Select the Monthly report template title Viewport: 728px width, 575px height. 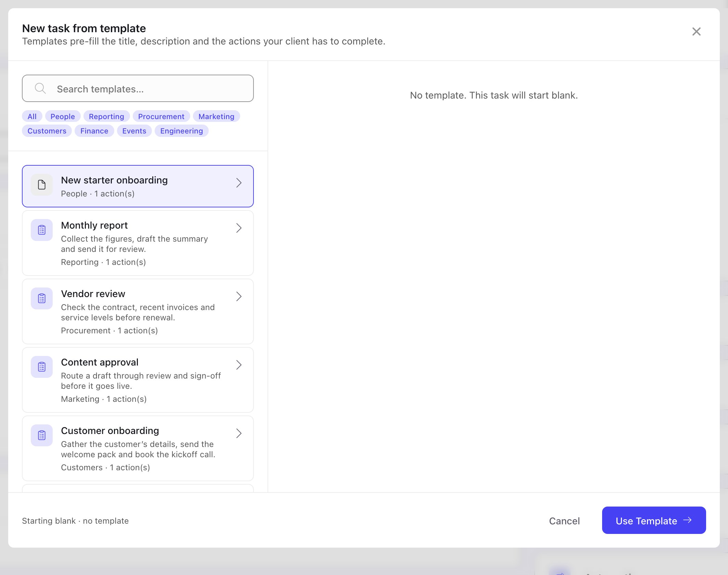(x=94, y=225)
